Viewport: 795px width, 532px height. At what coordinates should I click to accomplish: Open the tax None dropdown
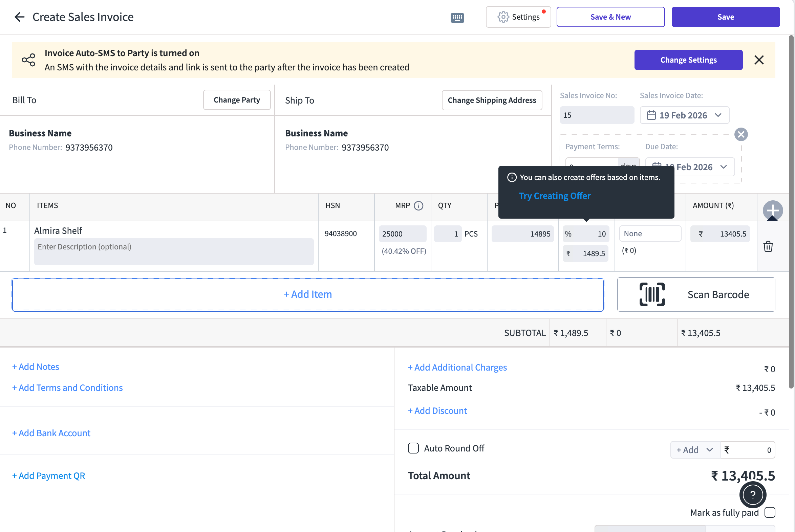coord(650,234)
